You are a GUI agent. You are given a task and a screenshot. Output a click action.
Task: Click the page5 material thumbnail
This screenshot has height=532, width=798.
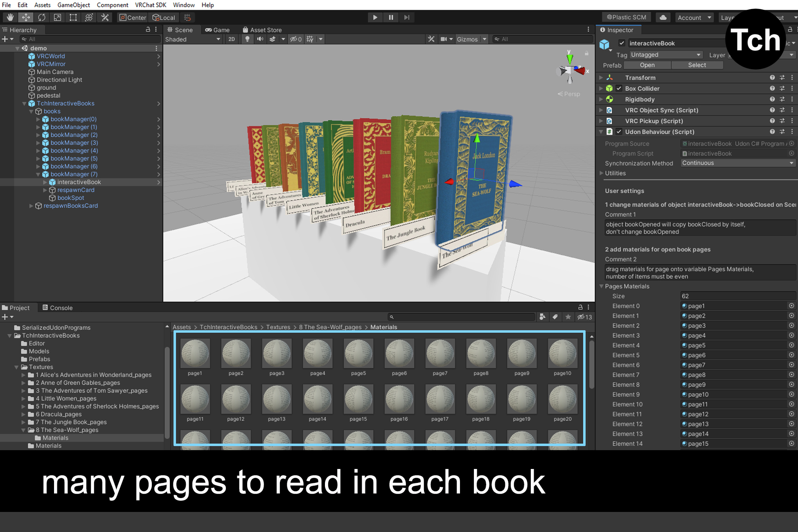[x=358, y=353]
